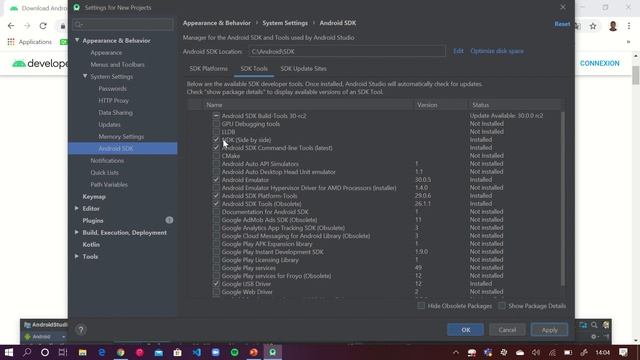Open OneDrive cloud tray icon
Image resolution: width=640 pixels, height=360 pixels.
(520, 353)
